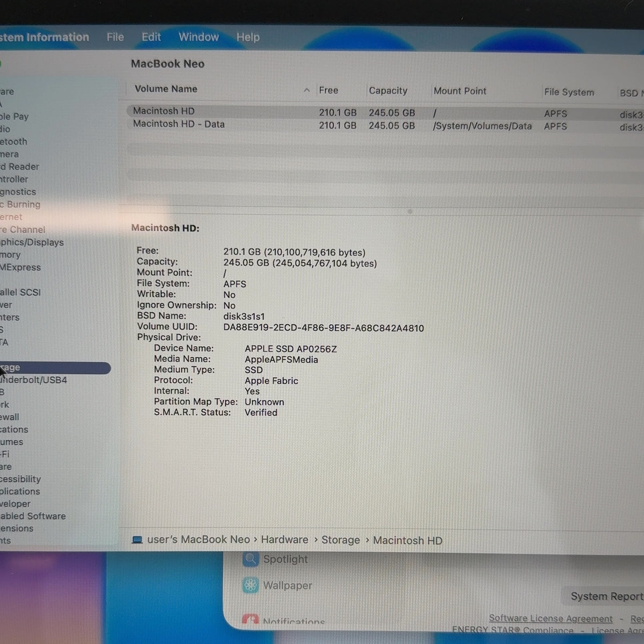Open the Help menu
Image resolution: width=644 pixels, height=644 pixels.
click(248, 37)
